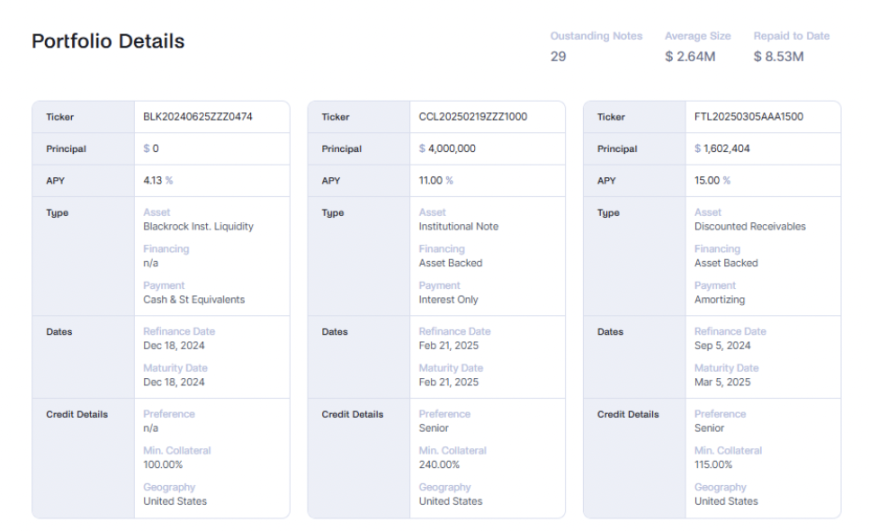Select the Cash & St Equivalents payment
Viewport: 869px width, 531px height.
[x=193, y=300]
